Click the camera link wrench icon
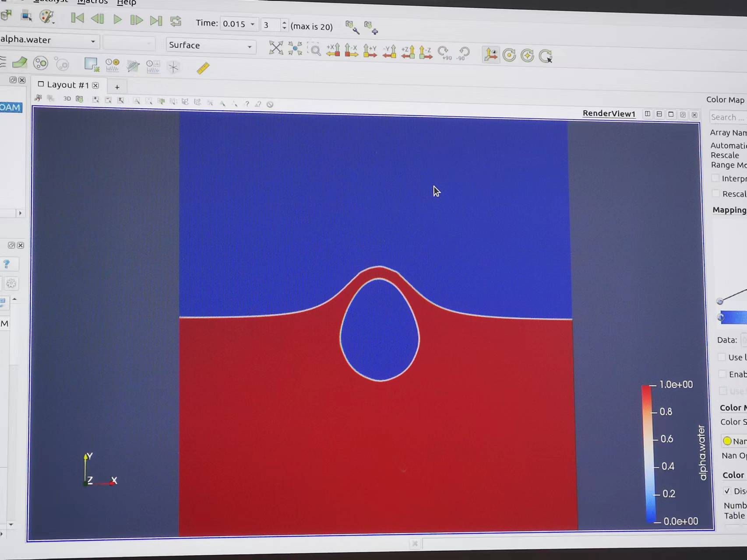The height and width of the screenshot is (560, 747). tap(352, 27)
